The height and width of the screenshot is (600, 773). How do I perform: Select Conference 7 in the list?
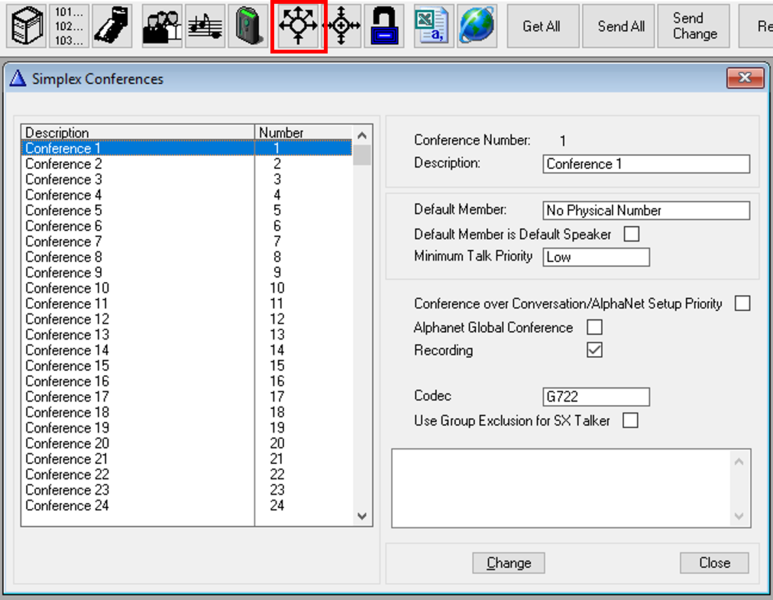coord(187,241)
